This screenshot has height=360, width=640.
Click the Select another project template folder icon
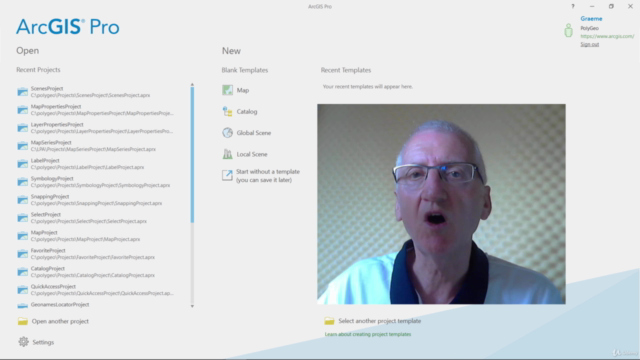tap(329, 321)
